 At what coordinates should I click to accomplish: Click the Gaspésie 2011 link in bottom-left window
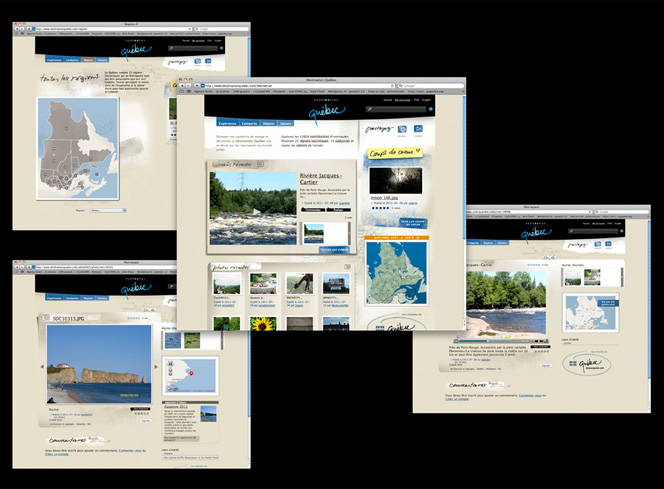tap(176, 406)
